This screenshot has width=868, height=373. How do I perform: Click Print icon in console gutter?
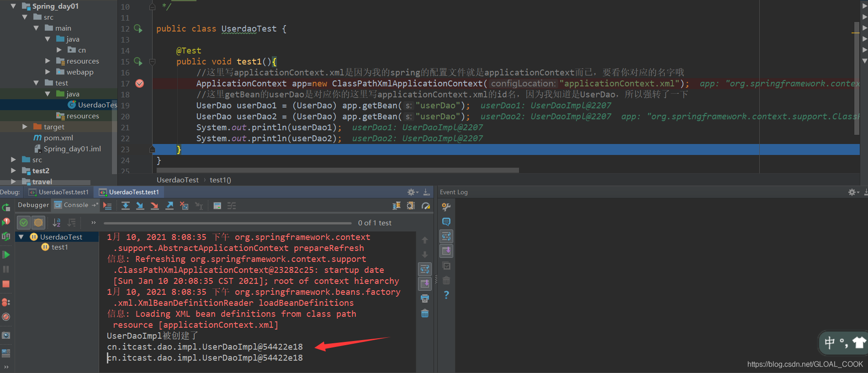(x=425, y=298)
